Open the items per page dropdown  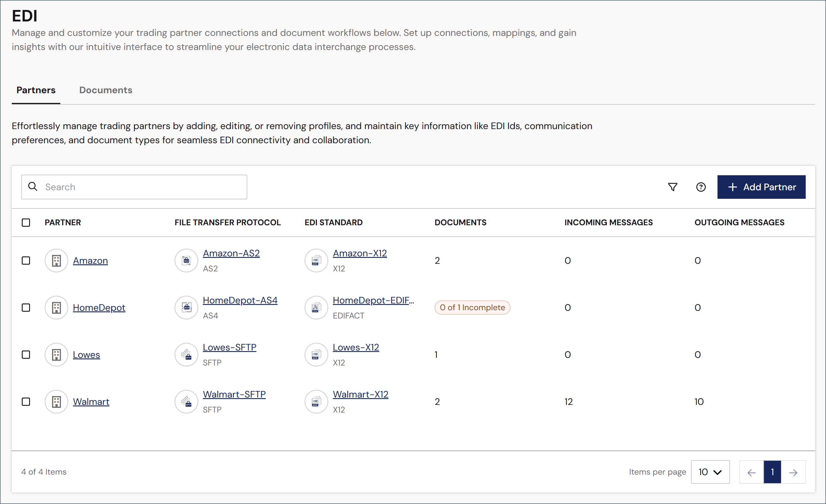[x=710, y=472]
